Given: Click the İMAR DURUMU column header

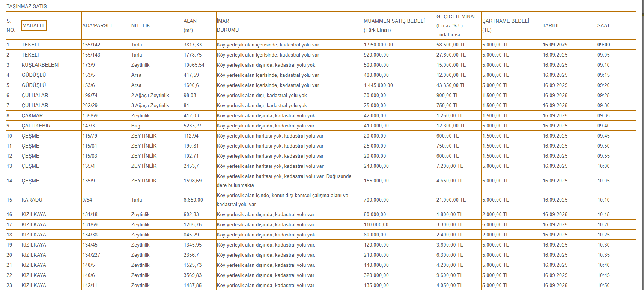Looking at the screenshot, I should [228, 25].
